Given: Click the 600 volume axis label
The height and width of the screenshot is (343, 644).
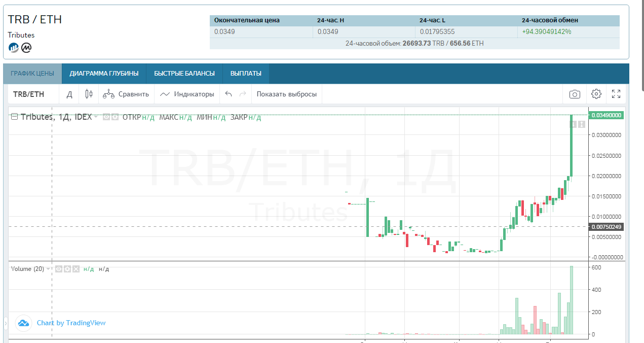Looking at the screenshot, I should click(x=596, y=267).
